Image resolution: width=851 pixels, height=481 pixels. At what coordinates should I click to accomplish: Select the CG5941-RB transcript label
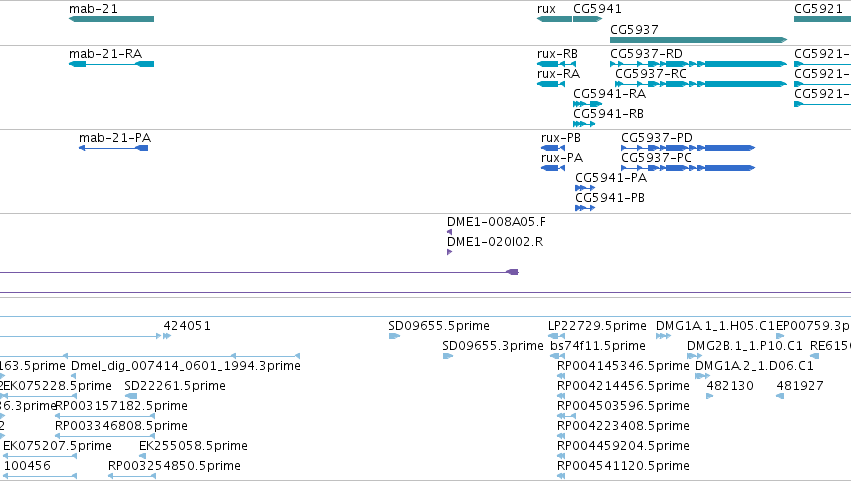pyautogui.click(x=608, y=114)
